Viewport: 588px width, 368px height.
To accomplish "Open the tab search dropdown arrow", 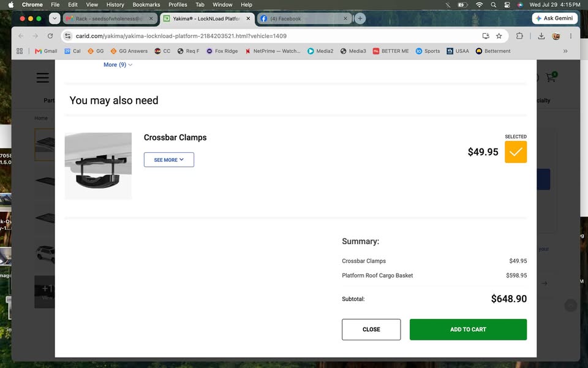I will click(x=55, y=18).
